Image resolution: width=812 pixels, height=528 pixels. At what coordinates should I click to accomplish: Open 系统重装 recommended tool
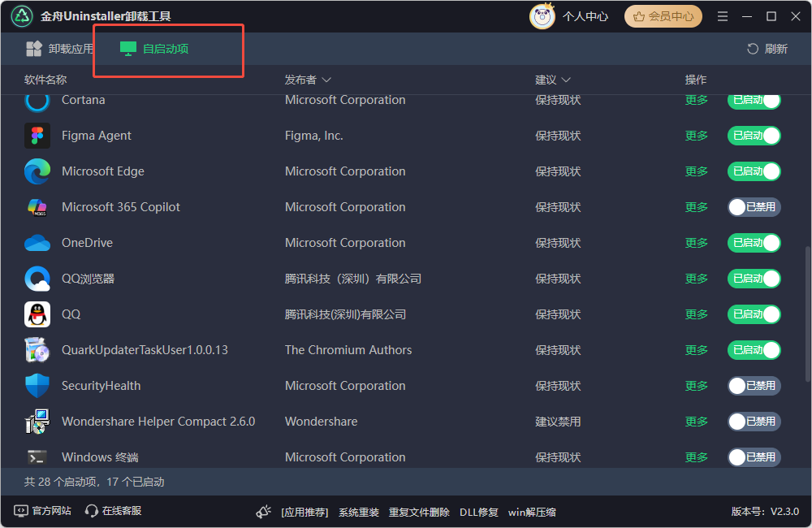pyautogui.click(x=358, y=513)
